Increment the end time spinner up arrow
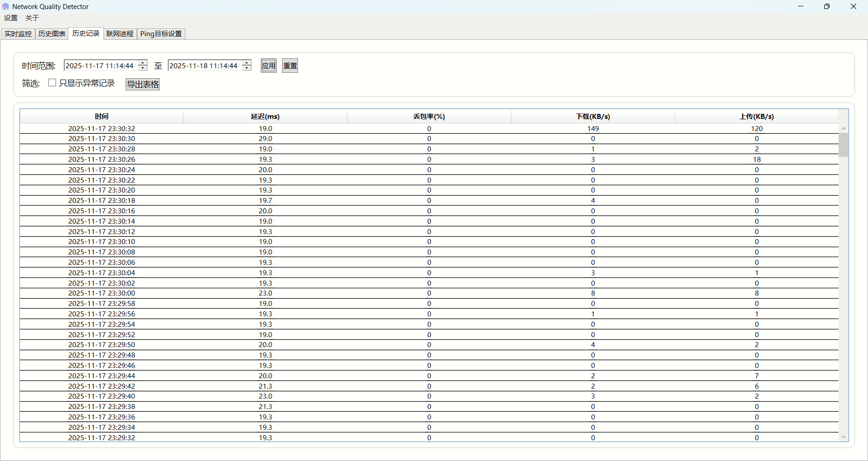 coord(247,63)
